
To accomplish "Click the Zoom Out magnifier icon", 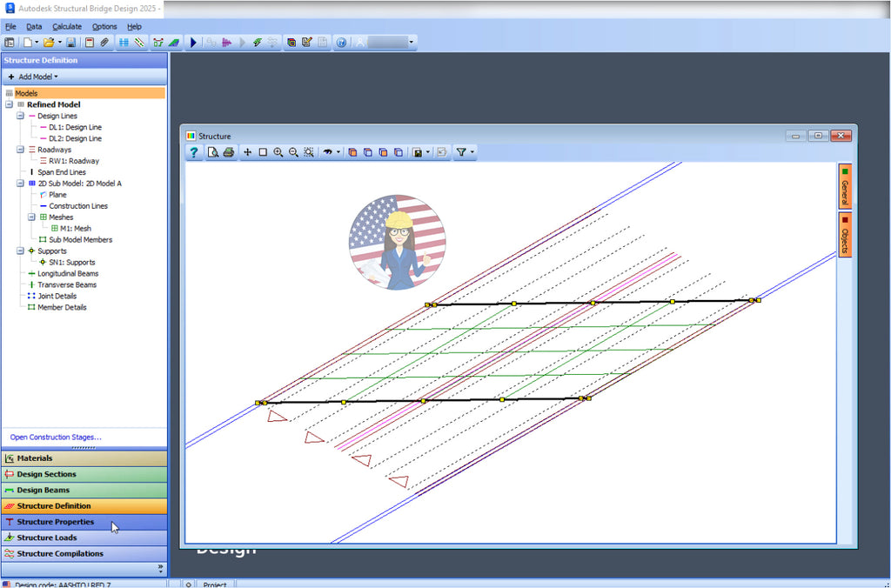I will point(293,152).
